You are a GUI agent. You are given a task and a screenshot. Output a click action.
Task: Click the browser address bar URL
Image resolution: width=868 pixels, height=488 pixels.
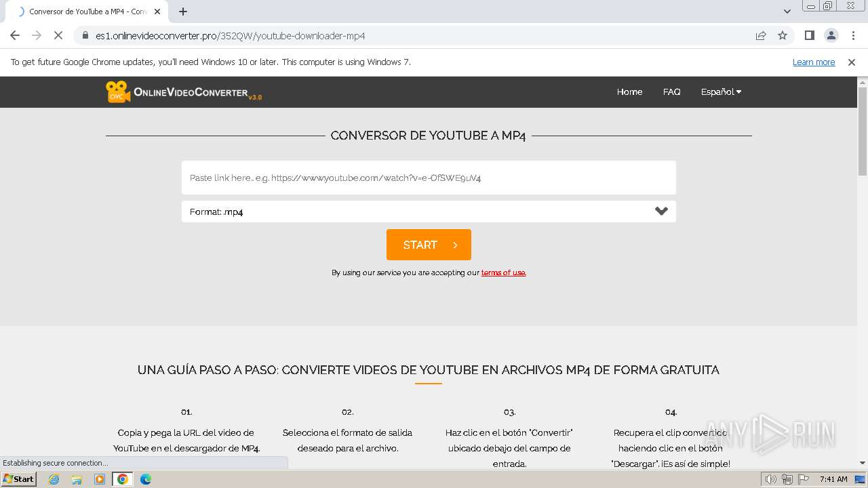(x=231, y=35)
